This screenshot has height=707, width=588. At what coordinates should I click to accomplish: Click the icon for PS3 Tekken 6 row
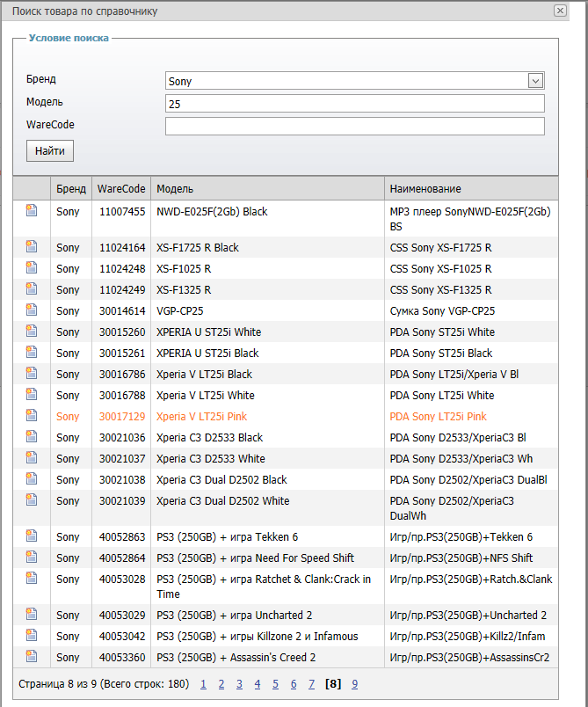tap(32, 536)
